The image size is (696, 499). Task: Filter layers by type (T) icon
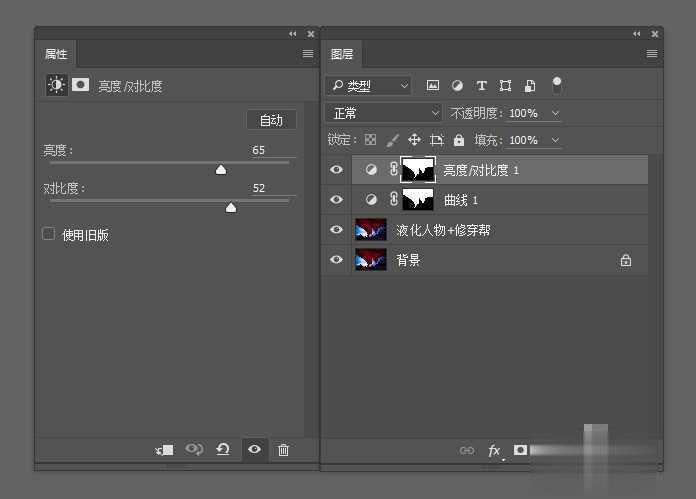click(482, 85)
